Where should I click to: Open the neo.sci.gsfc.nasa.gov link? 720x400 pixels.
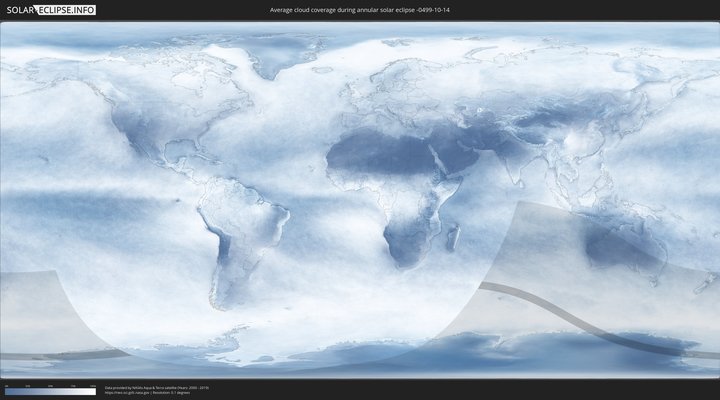[x=127, y=393]
